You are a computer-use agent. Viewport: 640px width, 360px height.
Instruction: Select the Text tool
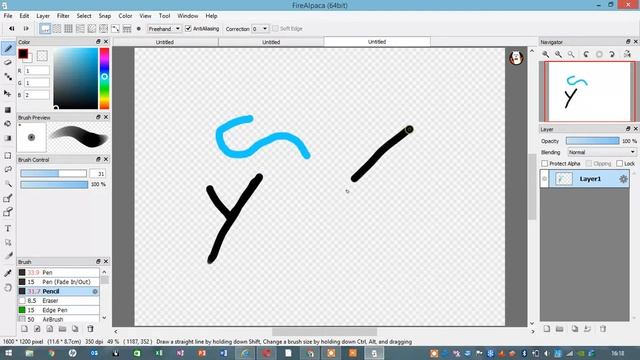[x=8, y=229]
